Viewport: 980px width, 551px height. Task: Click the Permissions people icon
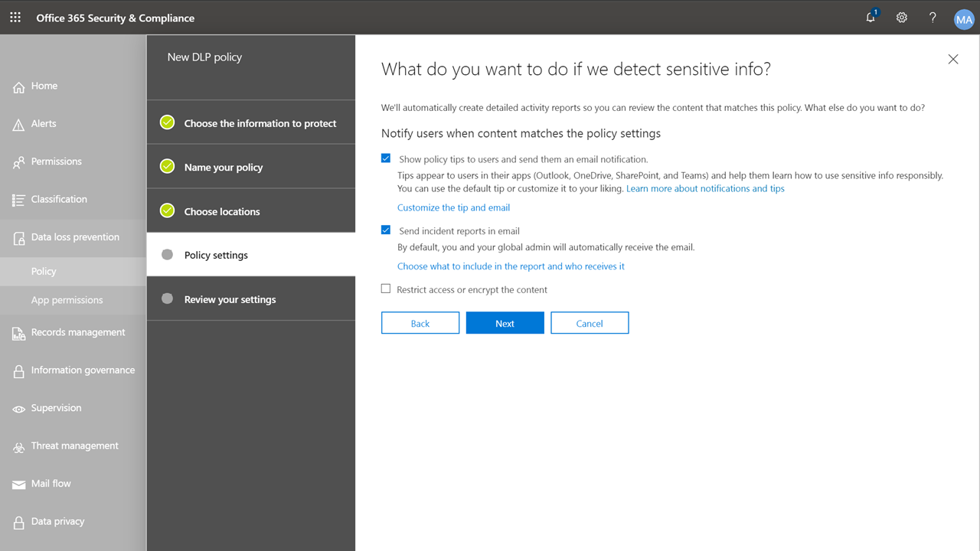[x=19, y=162]
